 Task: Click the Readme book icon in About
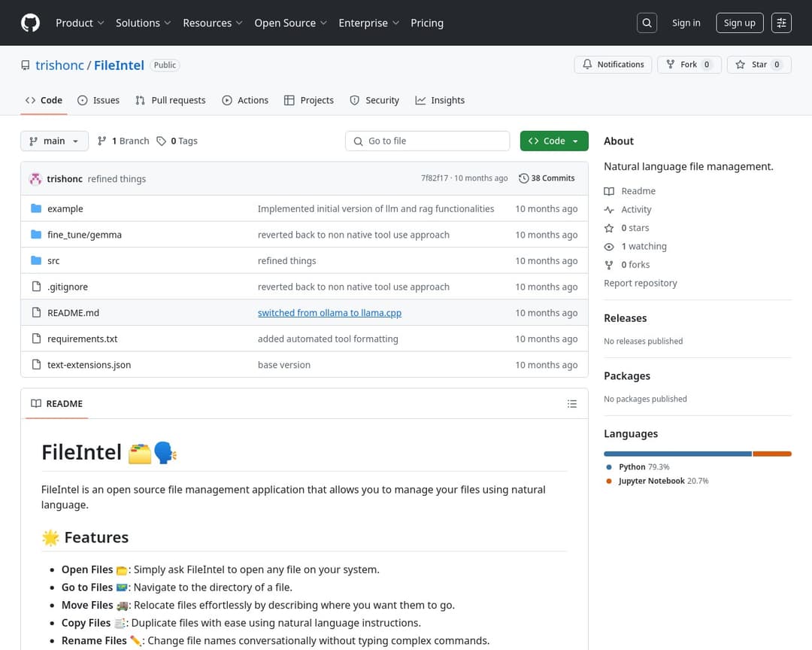pos(609,191)
